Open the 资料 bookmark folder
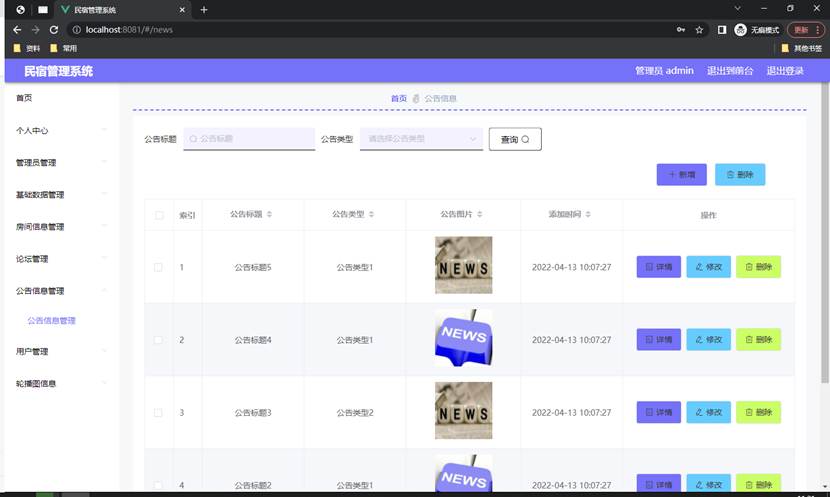The height and width of the screenshot is (497, 830). click(x=26, y=48)
